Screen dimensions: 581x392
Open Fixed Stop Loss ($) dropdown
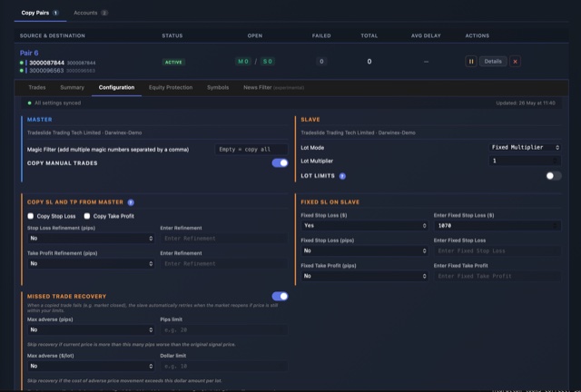(x=365, y=226)
